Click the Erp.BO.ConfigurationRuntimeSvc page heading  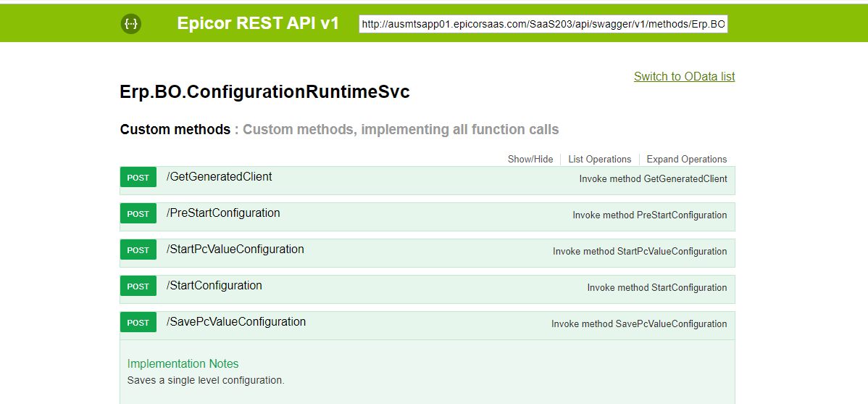pyautogui.click(x=264, y=92)
